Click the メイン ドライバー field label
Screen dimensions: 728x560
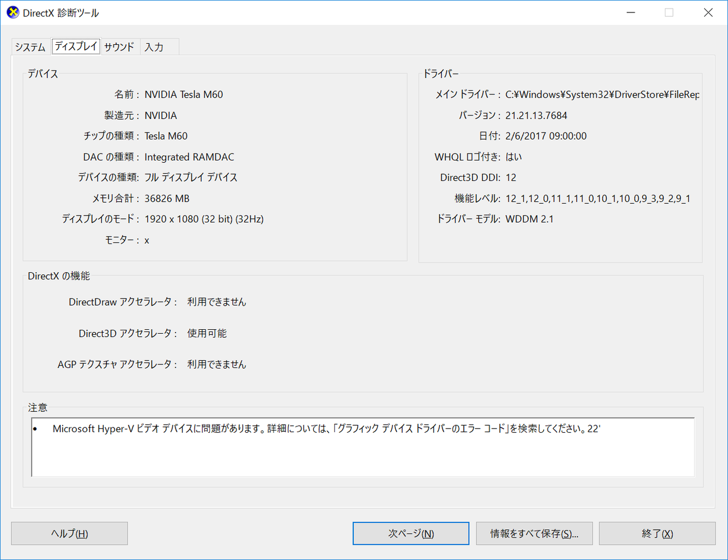pos(468,94)
